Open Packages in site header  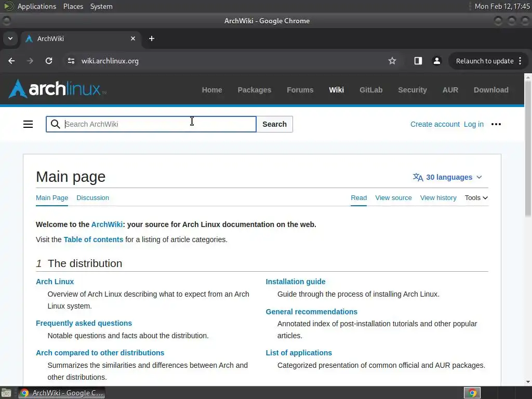point(255,90)
